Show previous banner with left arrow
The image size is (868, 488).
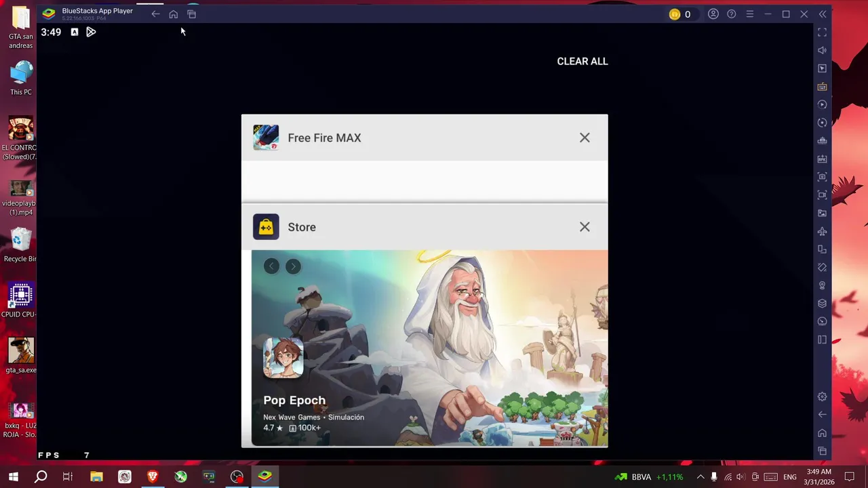pos(271,266)
